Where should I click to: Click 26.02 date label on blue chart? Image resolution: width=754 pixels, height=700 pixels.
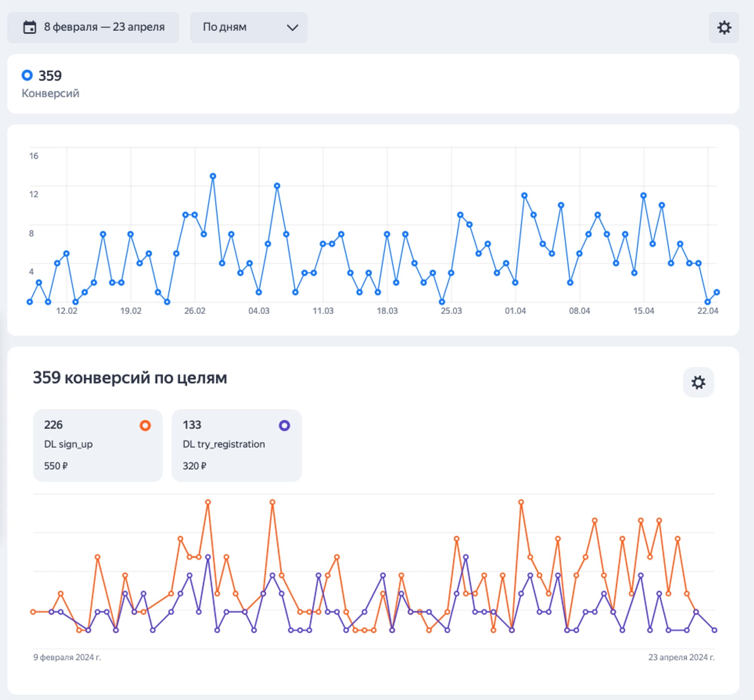click(195, 311)
